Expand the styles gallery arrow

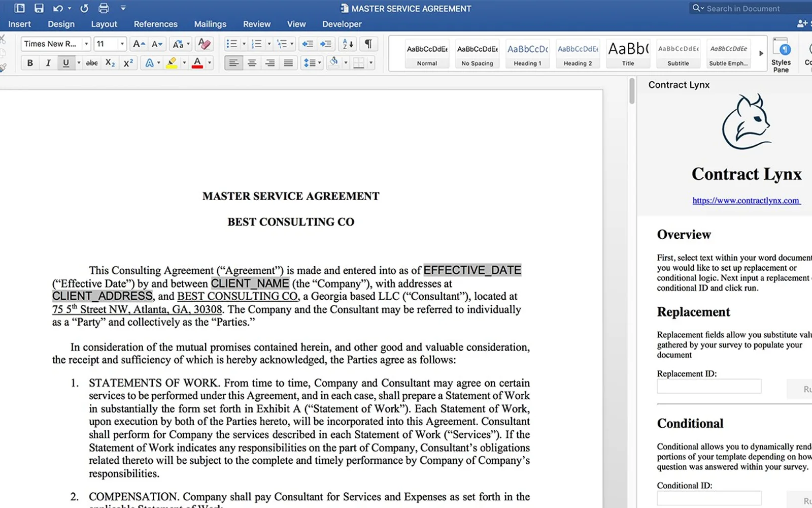(x=761, y=53)
